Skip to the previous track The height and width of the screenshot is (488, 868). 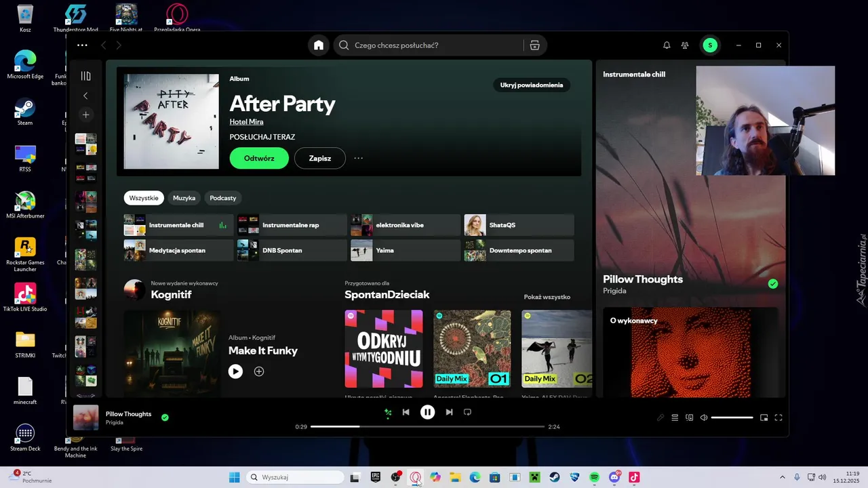406,412
